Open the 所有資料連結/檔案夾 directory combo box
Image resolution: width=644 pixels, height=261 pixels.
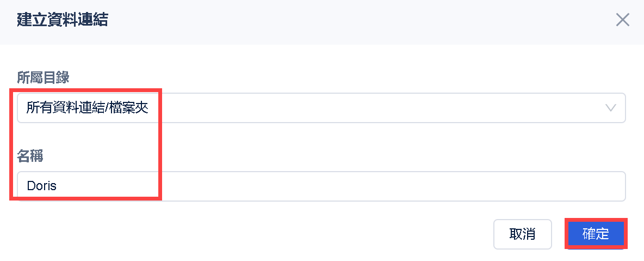pyautogui.click(x=321, y=108)
